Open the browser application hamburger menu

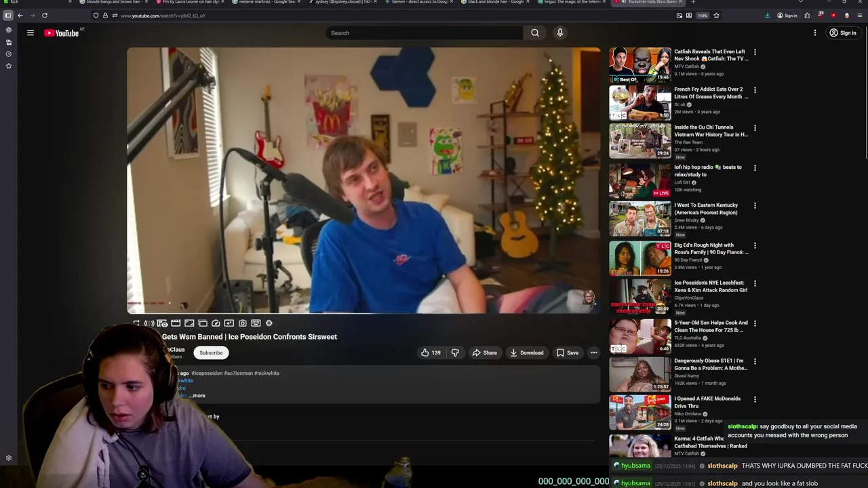(860, 15)
